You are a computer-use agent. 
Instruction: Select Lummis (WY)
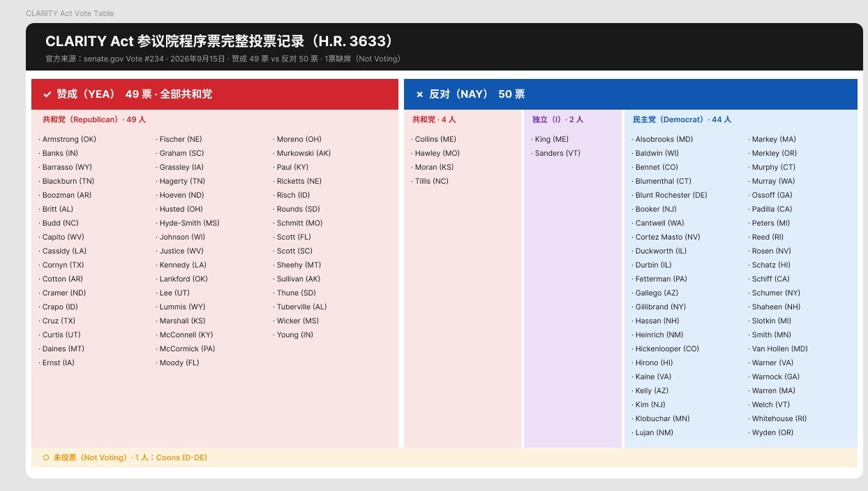pos(182,307)
